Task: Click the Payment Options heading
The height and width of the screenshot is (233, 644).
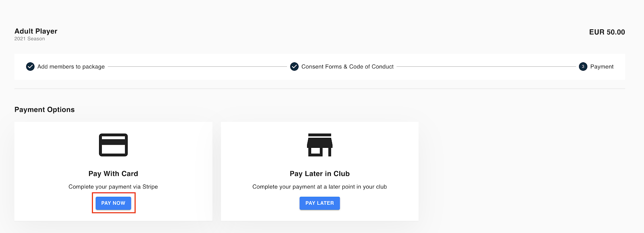Action: click(44, 110)
